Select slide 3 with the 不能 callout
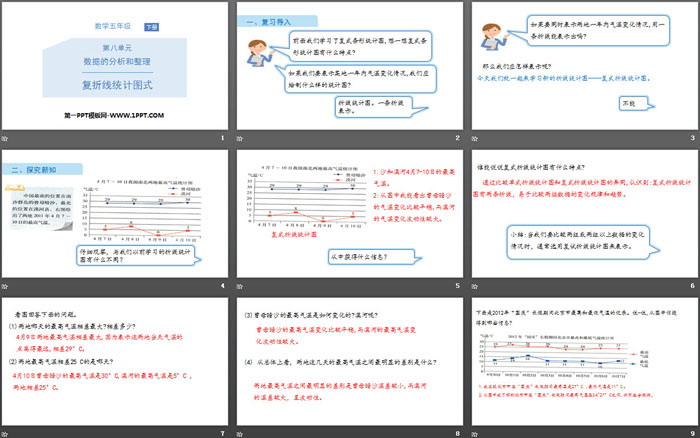 [x=583, y=65]
